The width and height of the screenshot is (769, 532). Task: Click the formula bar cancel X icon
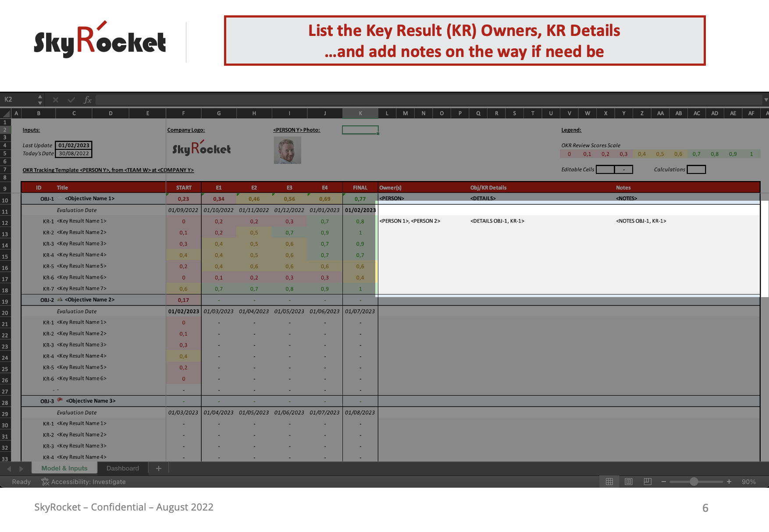(56, 100)
